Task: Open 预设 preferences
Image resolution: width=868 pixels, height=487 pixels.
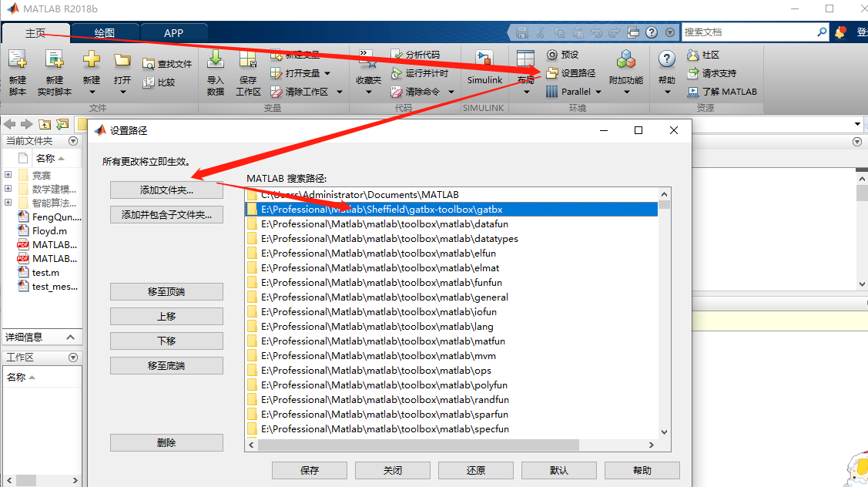Action: click(x=562, y=54)
